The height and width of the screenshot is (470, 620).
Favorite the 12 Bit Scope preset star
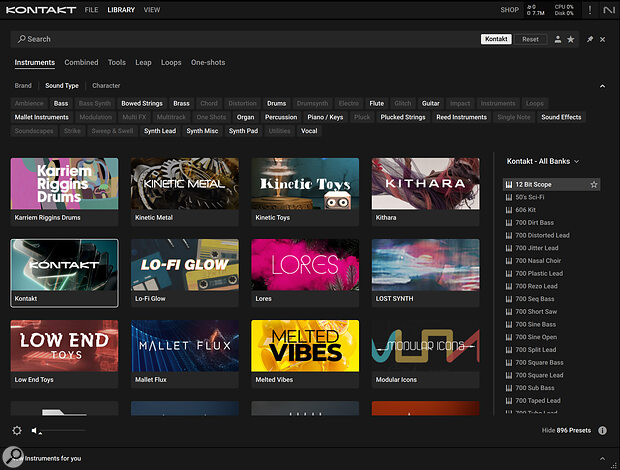tap(594, 184)
